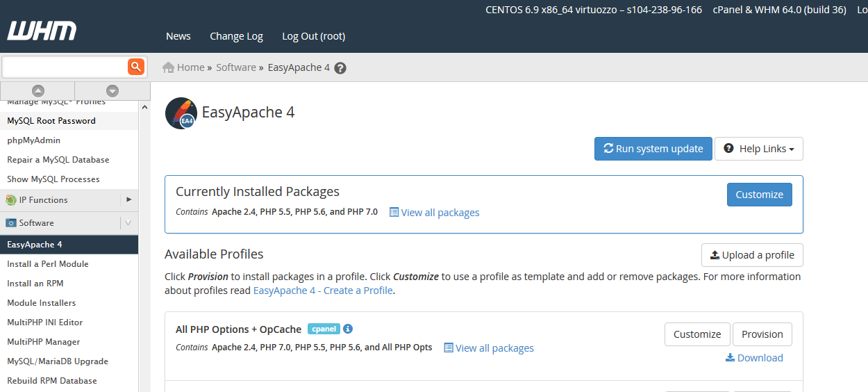
Task: Click the Home breadcrumb house icon
Action: click(168, 67)
